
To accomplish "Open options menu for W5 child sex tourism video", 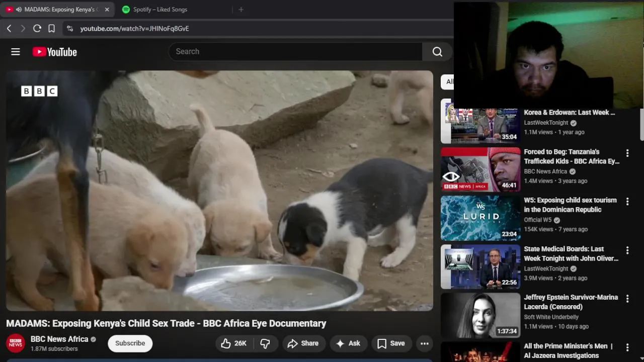I will [627, 202].
